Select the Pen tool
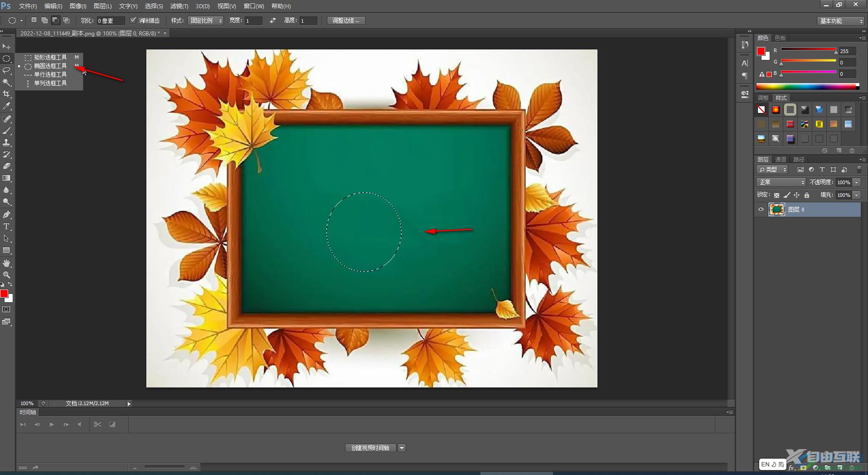Viewport: 868px width, 475px height. click(6, 215)
